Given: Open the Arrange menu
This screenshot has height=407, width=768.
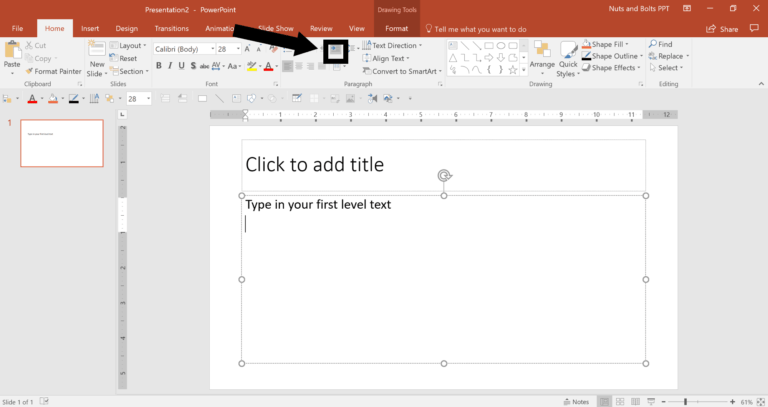Looking at the screenshot, I should 542,57.
